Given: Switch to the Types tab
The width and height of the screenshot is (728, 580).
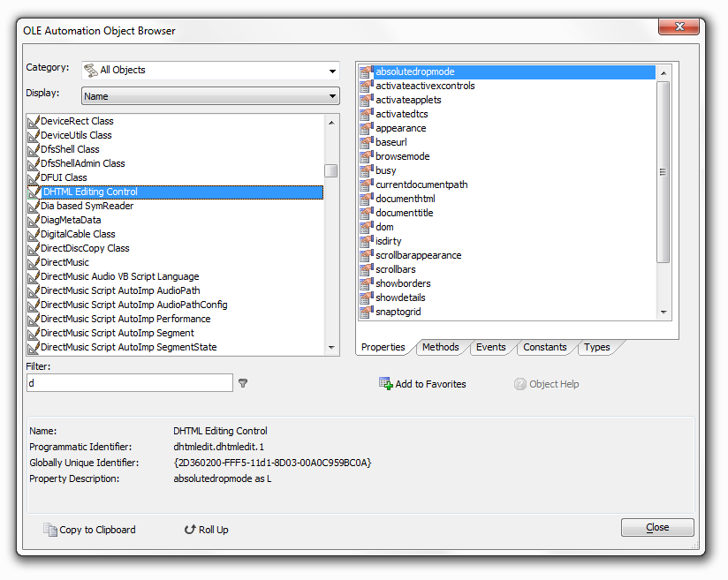Looking at the screenshot, I should click(597, 347).
